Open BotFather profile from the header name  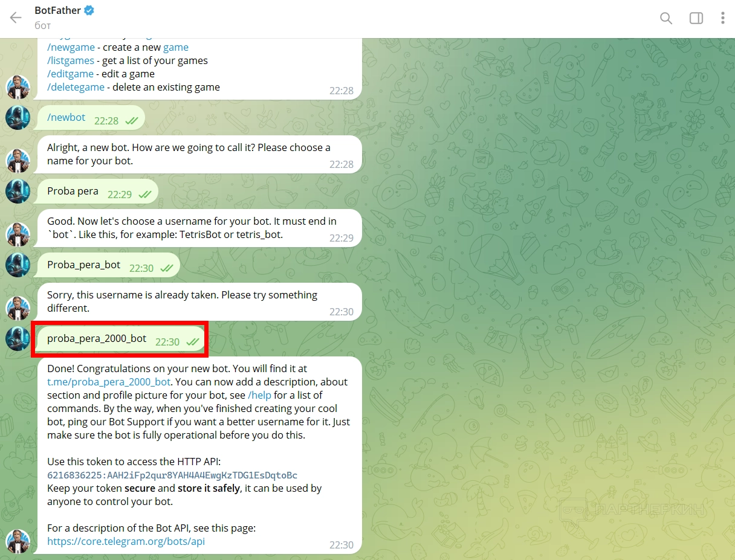tap(57, 10)
